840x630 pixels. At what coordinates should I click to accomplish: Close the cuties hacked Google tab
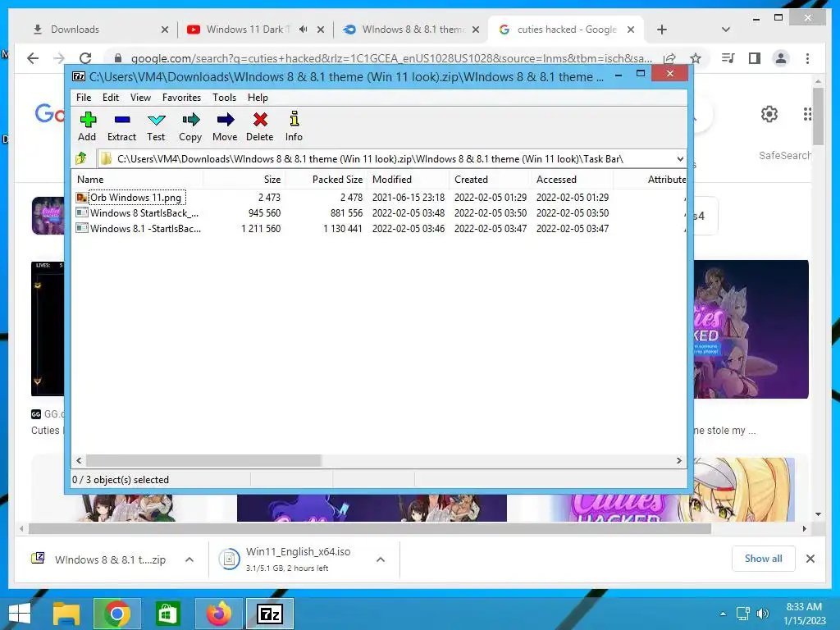tap(631, 30)
